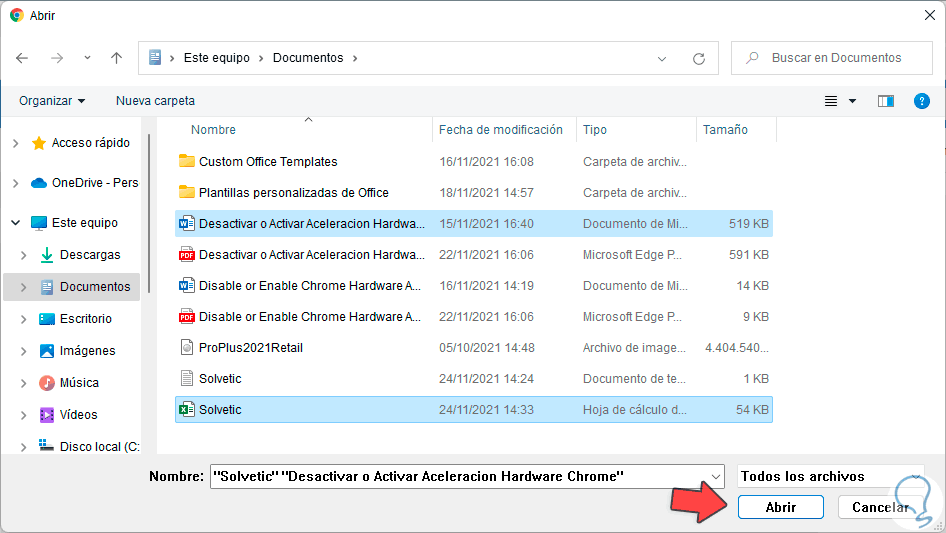Viewport: 946px width, 533px height.
Task: Click the Solvetic text document icon
Action: 186,378
